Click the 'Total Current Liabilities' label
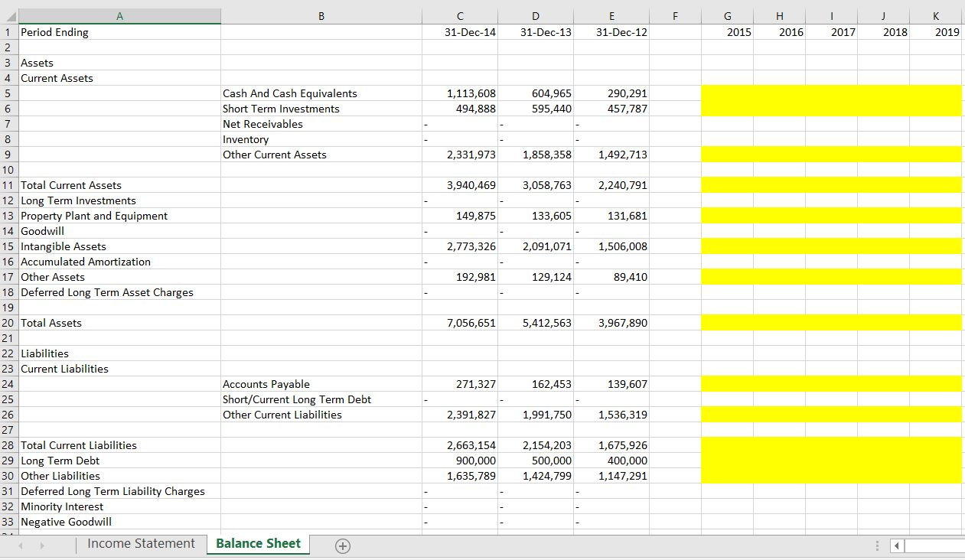The height and width of the screenshot is (560, 965). coord(78,445)
